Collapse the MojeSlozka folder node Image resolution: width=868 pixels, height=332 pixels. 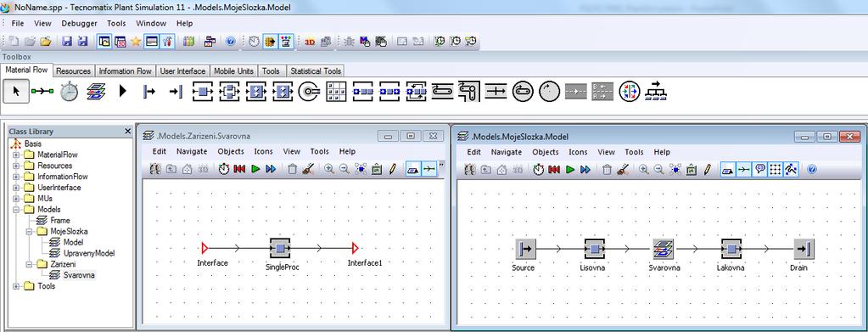point(30,231)
